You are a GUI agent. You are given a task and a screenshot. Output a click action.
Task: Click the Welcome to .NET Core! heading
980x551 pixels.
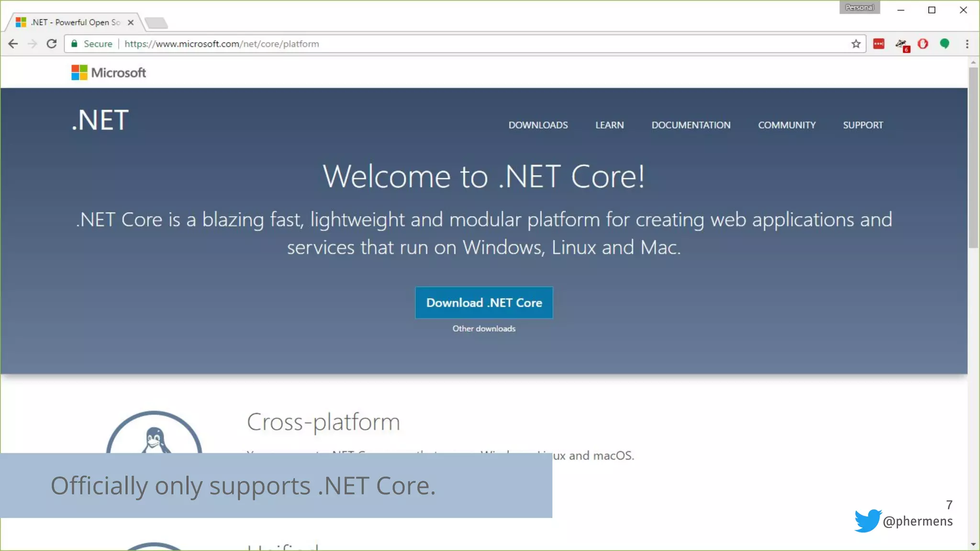coord(484,176)
